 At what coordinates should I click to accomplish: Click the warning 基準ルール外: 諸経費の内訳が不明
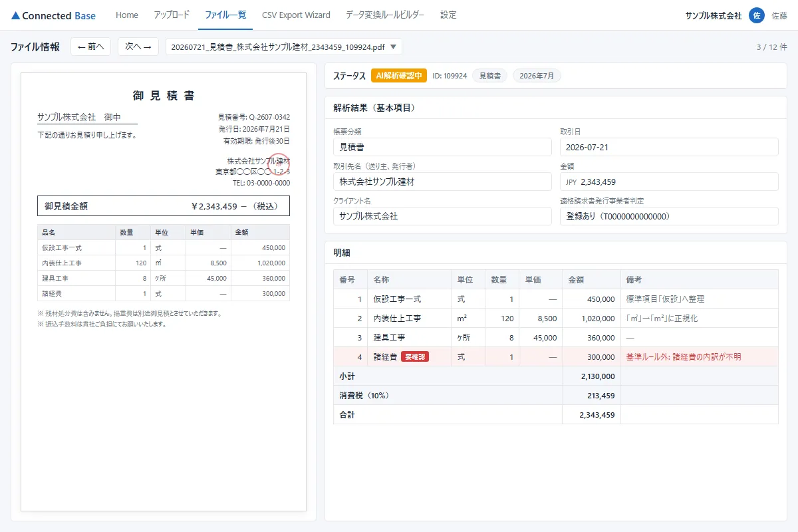[684, 357]
